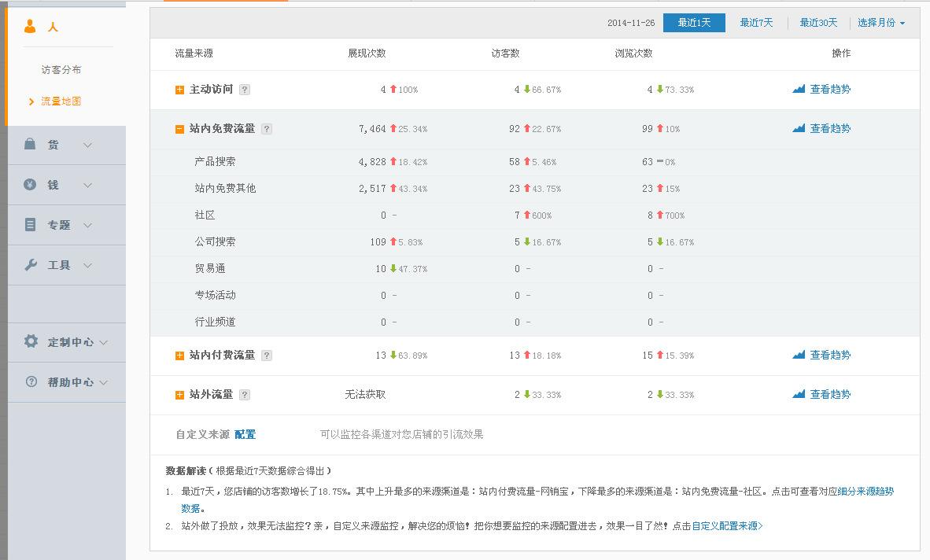
Task: Click the 最近30天 button
Action: click(818, 23)
